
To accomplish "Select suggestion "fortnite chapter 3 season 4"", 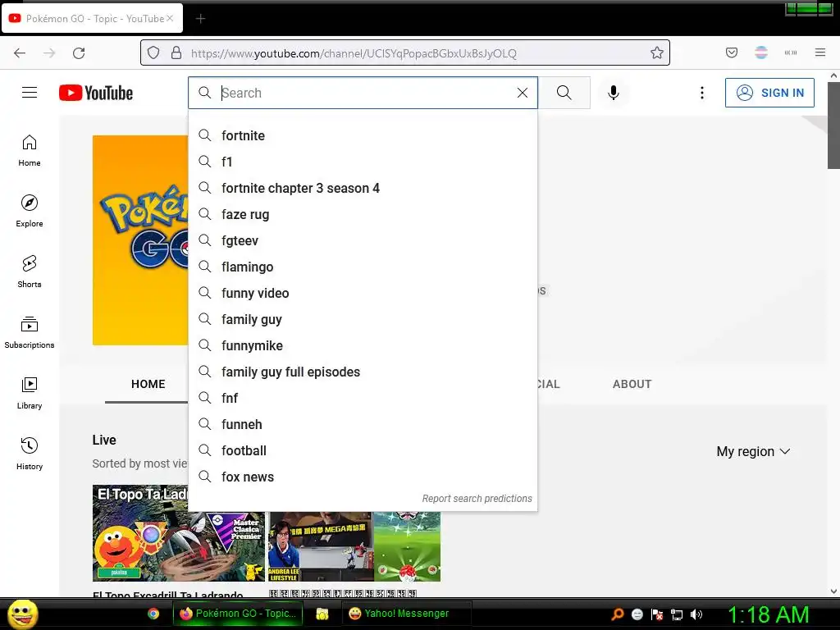I will [x=363, y=188].
